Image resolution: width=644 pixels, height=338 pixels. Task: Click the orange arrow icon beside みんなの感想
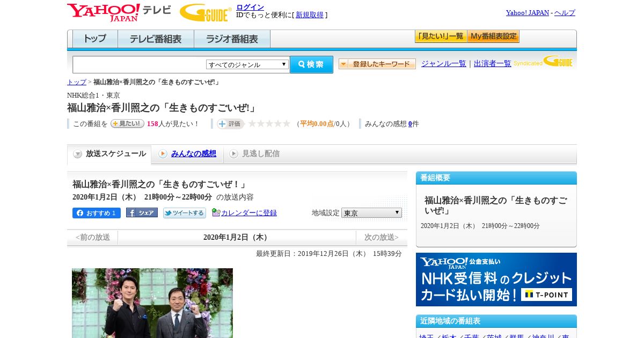163,154
